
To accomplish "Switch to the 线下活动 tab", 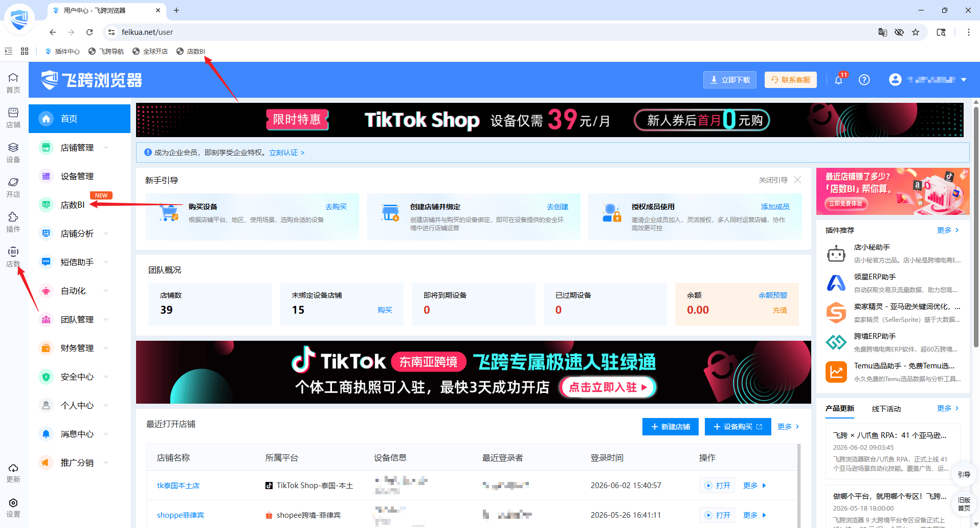I will [886, 409].
